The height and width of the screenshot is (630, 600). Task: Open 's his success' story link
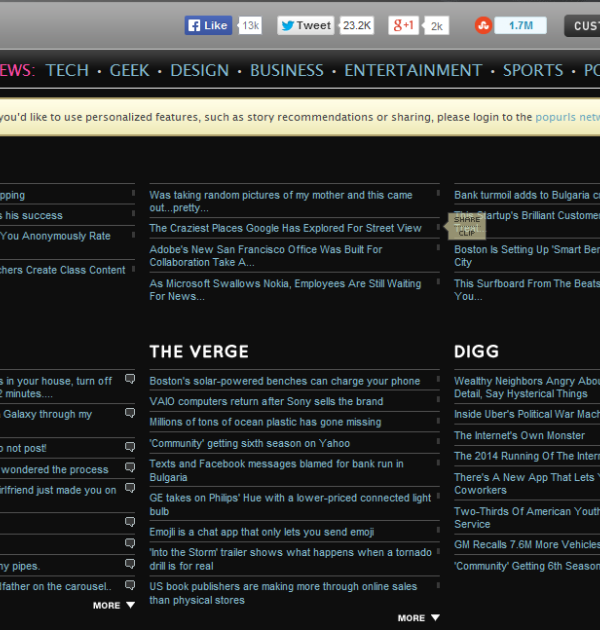click(31, 215)
